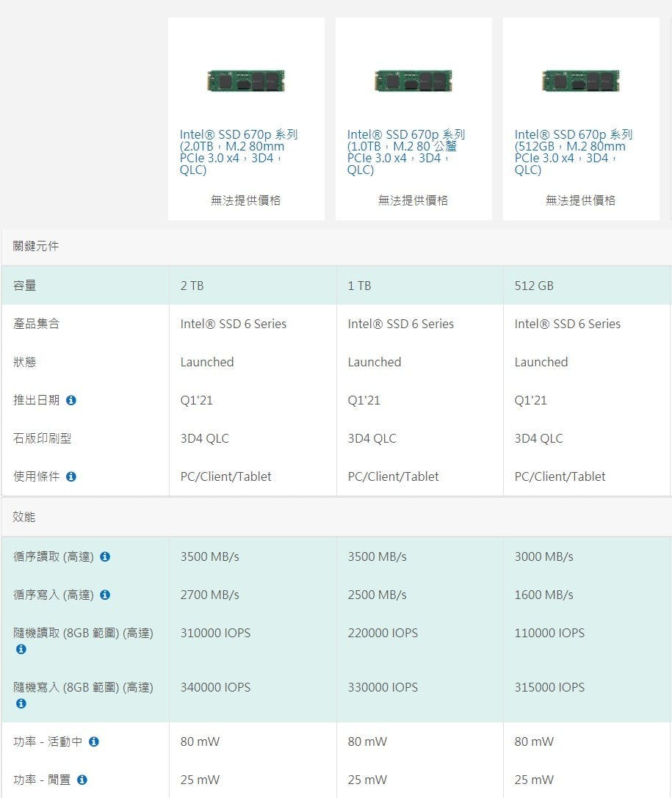
Task: Click 2500 MB/s sequential write value
Action: pyautogui.click(x=377, y=595)
